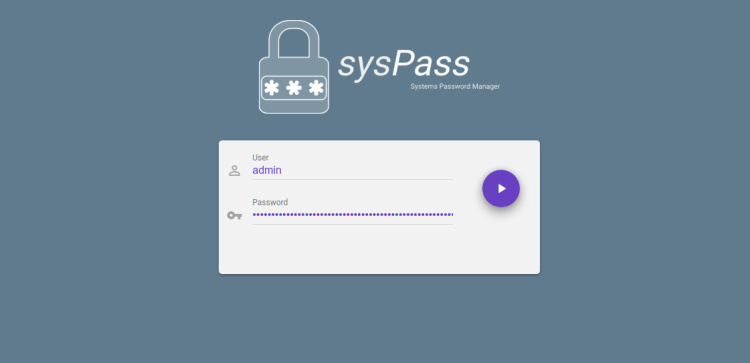Select the padlock shackle in the logo
The height and width of the screenshot is (363, 750).
coord(294,39)
